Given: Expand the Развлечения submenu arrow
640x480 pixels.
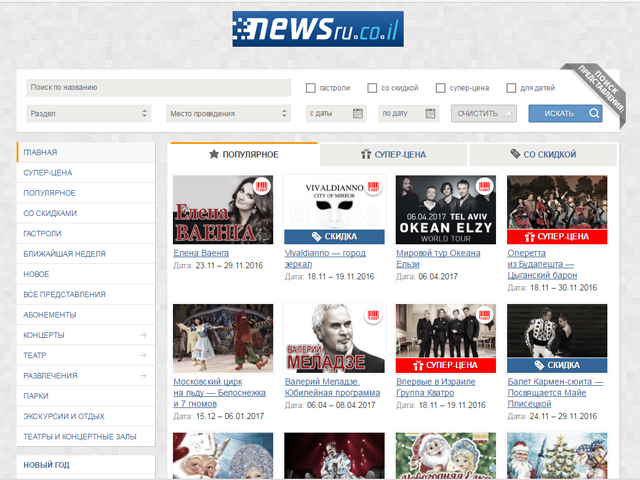Looking at the screenshot, I should [143, 376].
